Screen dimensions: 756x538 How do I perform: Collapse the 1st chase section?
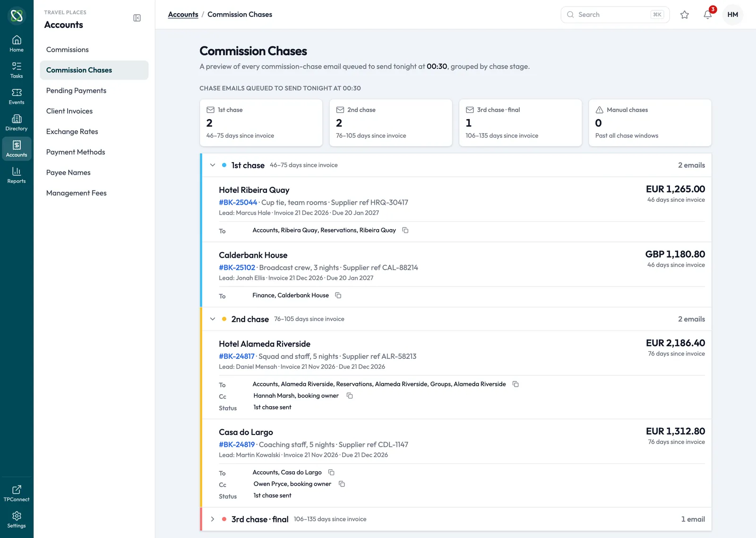point(213,165)
